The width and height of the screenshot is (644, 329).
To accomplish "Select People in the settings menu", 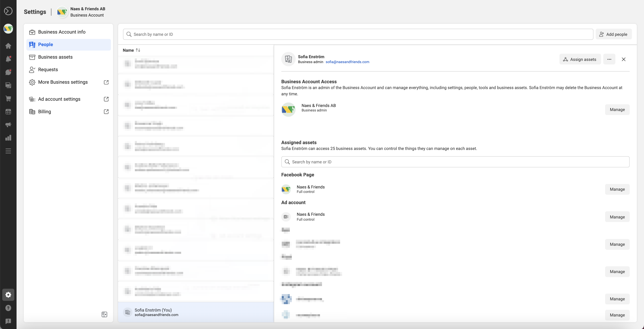I will point(68,45).
